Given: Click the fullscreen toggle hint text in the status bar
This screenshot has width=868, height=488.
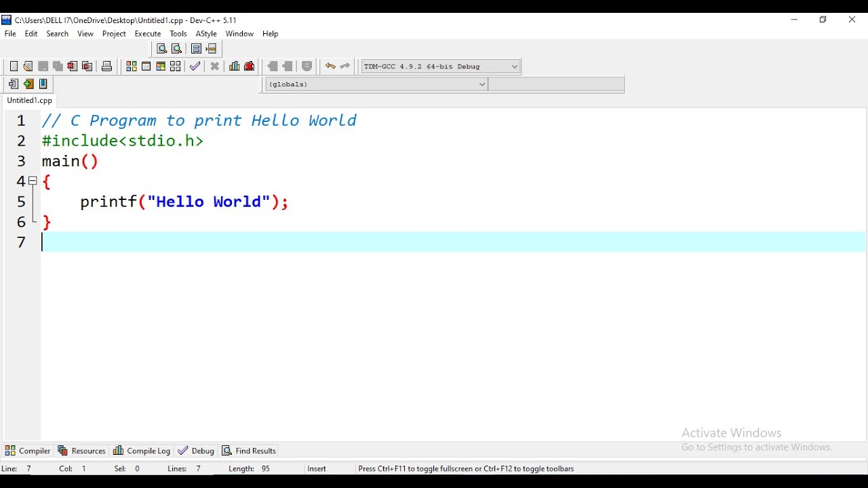Looking at the screenshot, I should click(466, 469).
